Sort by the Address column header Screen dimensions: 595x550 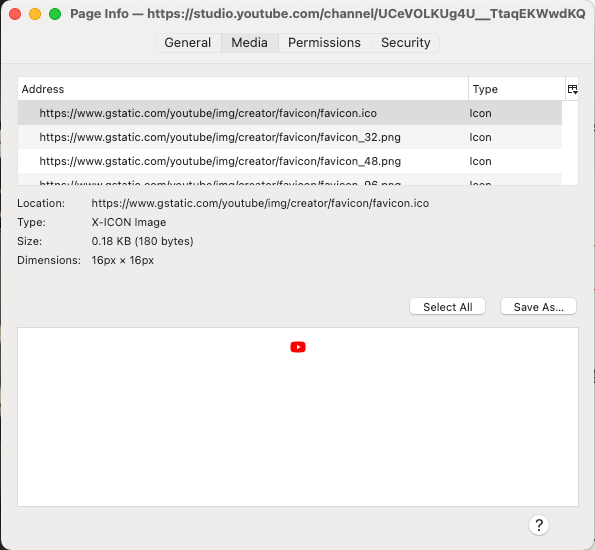[243, 89]
